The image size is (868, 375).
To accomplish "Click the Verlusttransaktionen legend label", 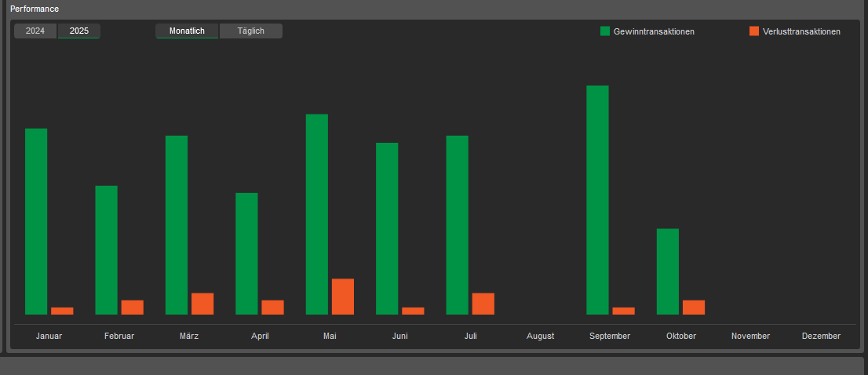I will [801, 32].
